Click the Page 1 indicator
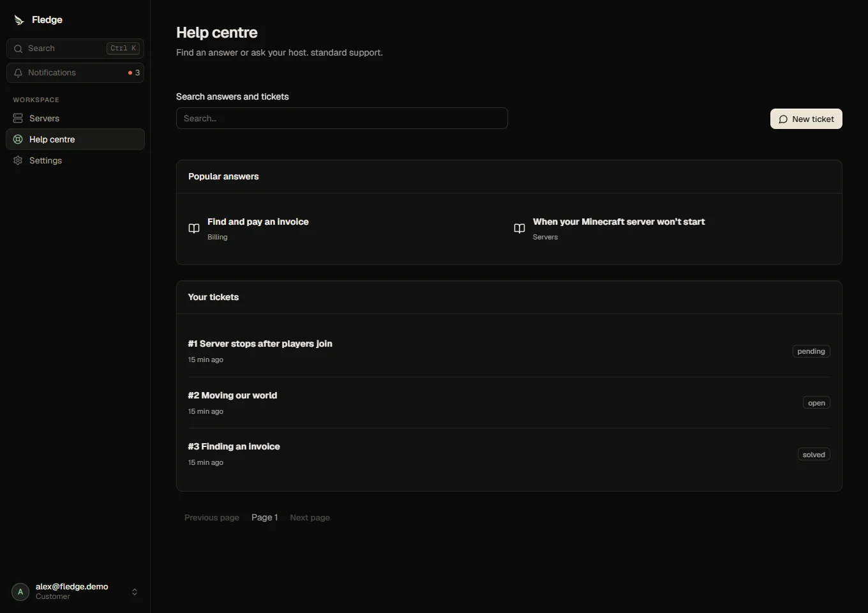 (264, 518)
